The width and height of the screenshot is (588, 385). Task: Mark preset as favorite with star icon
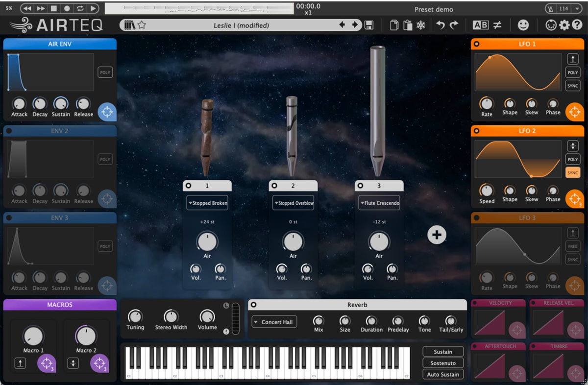point(142,25)
